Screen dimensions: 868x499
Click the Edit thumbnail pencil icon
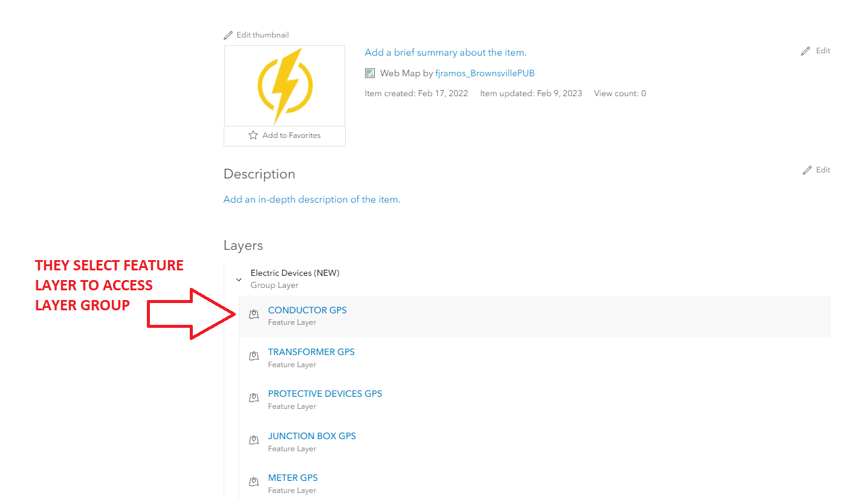(228, 34)
